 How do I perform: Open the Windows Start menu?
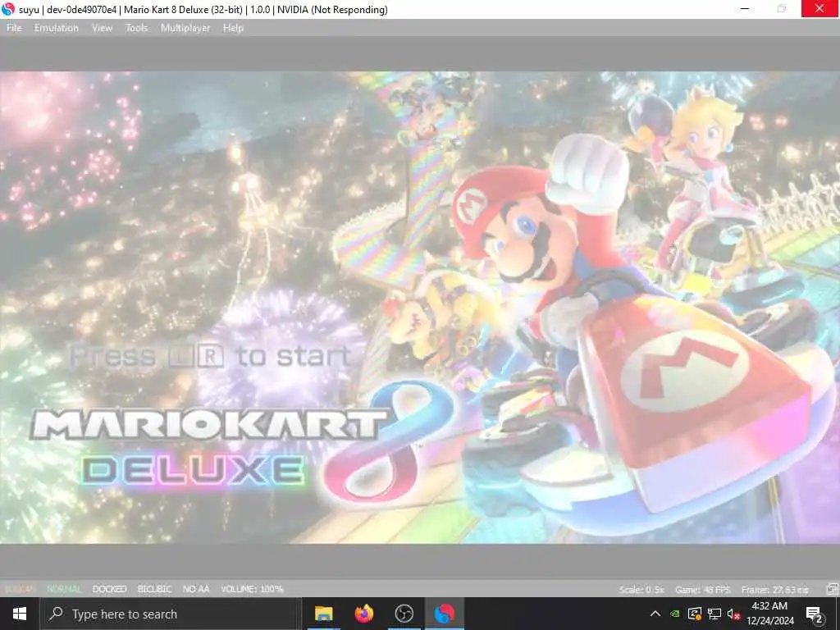[x=20, y=614]
